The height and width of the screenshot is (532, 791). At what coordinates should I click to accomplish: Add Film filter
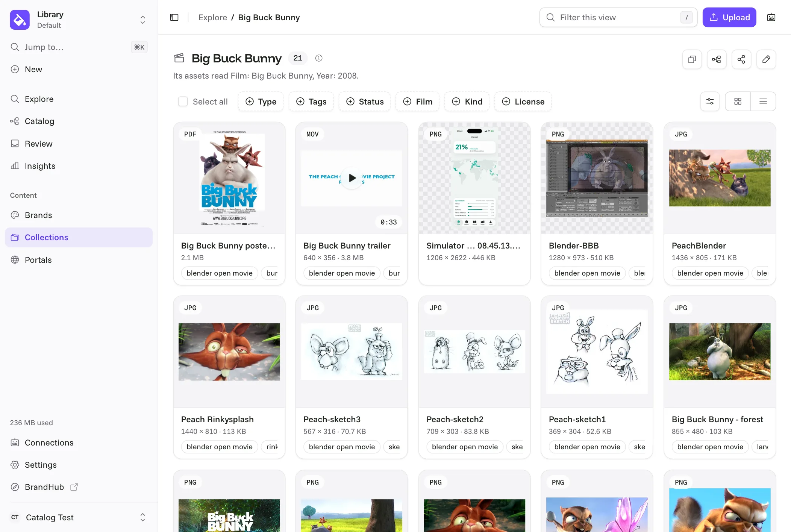(x=417, y=102)
